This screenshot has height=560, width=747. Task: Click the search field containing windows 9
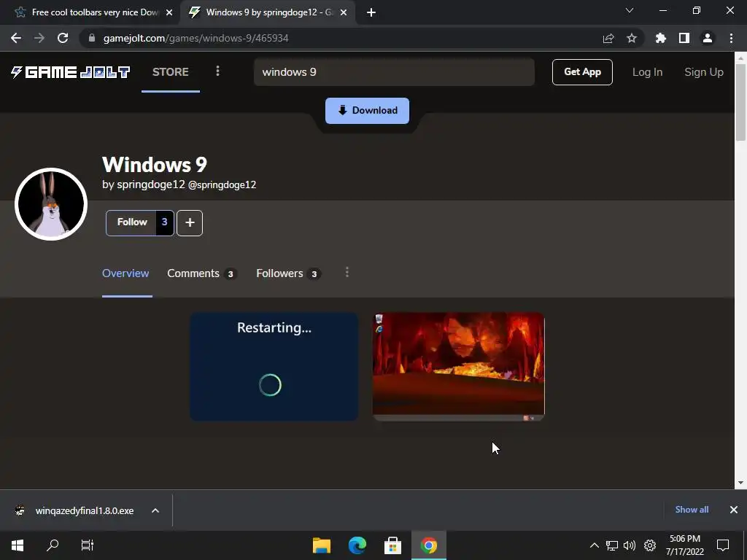pos(394,72)
